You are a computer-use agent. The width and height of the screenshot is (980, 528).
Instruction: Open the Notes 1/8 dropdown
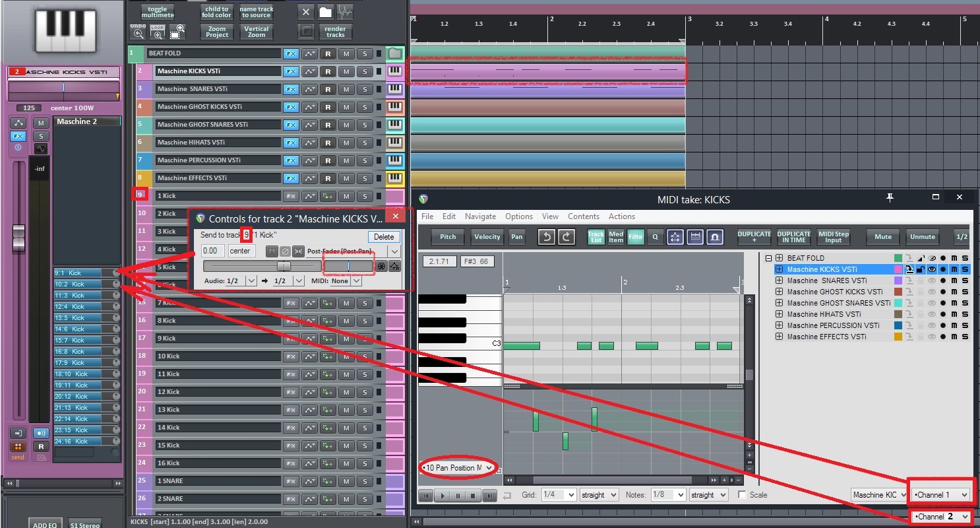667,495
